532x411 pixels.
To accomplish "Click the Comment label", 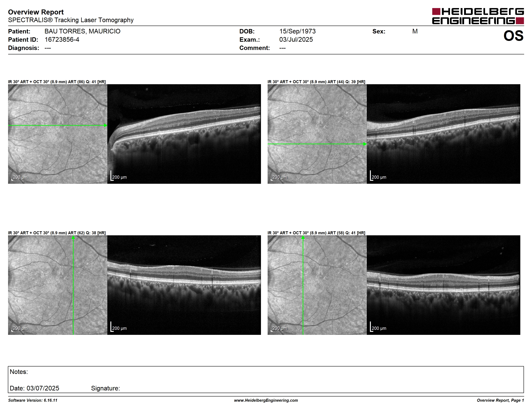I will (x=255, y=48).
